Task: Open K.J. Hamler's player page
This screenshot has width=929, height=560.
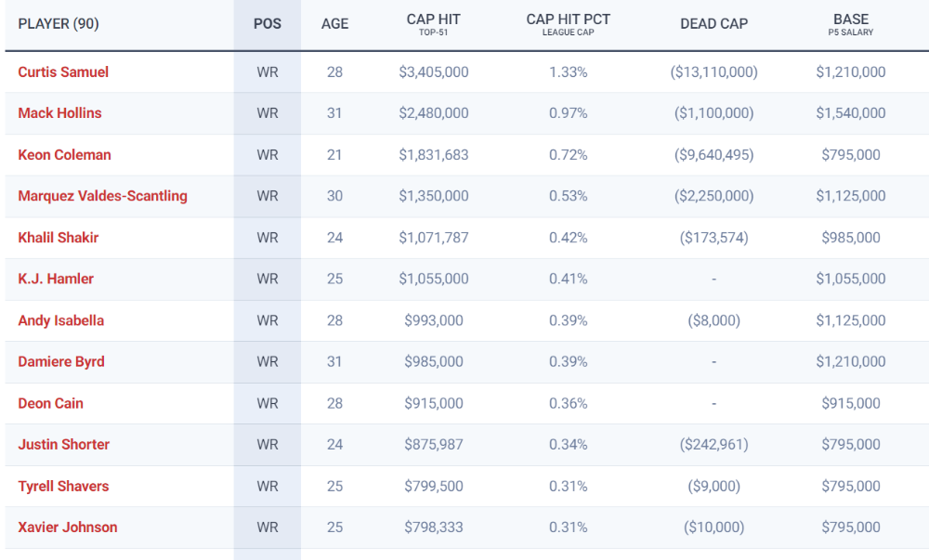Action: tap(56, 279)
